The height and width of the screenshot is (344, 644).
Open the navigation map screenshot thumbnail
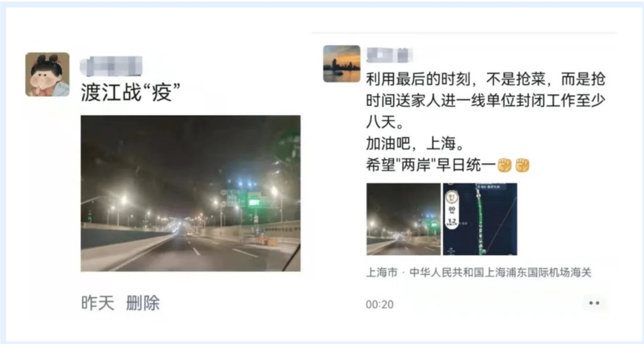[480, 219]
